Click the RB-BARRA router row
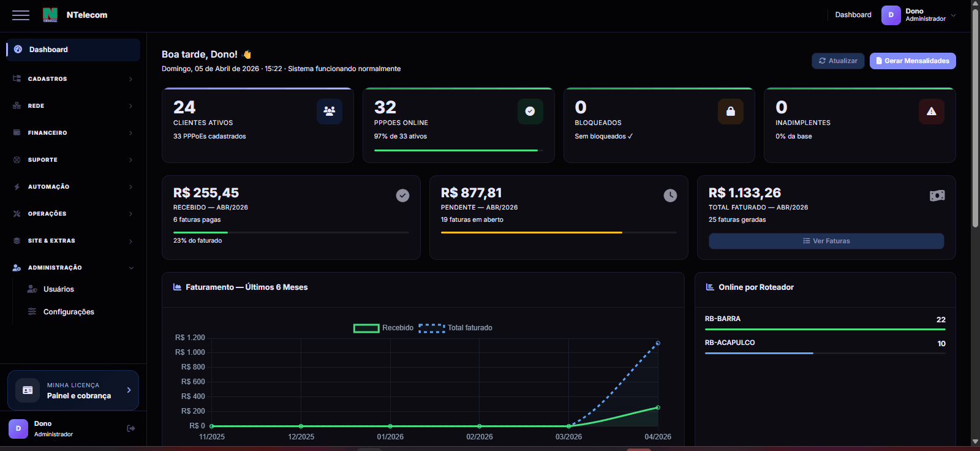The height and width of the screenshot is (451, 980). click(825, 322)
